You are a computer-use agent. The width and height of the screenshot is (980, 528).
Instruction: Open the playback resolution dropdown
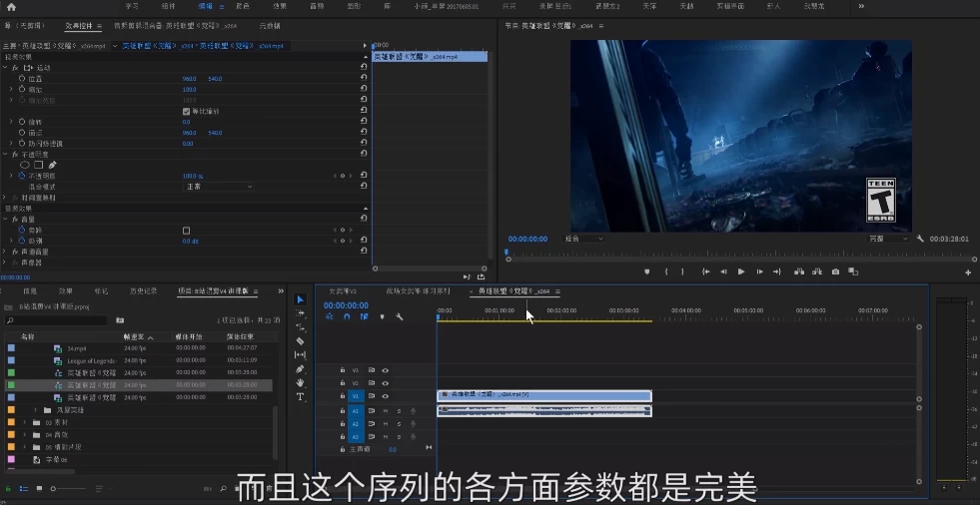887,239
